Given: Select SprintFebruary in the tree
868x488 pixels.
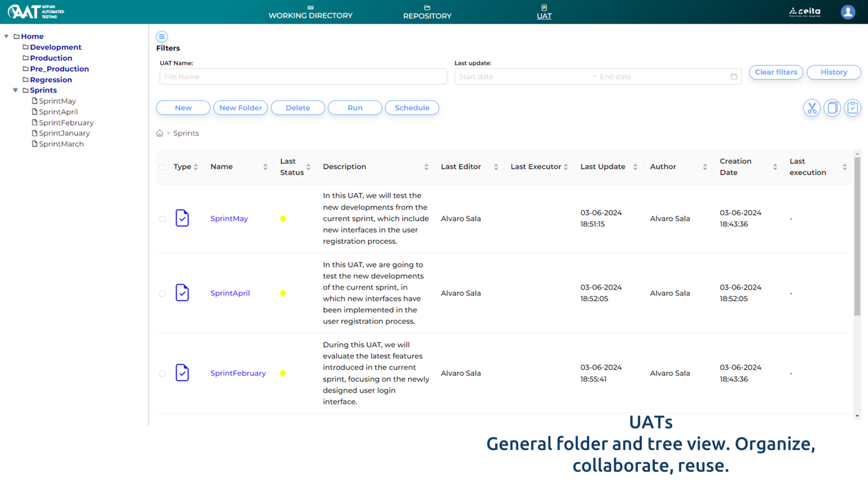Looking at the screenshot, I should pyautogui.click(x=66, y=123).
